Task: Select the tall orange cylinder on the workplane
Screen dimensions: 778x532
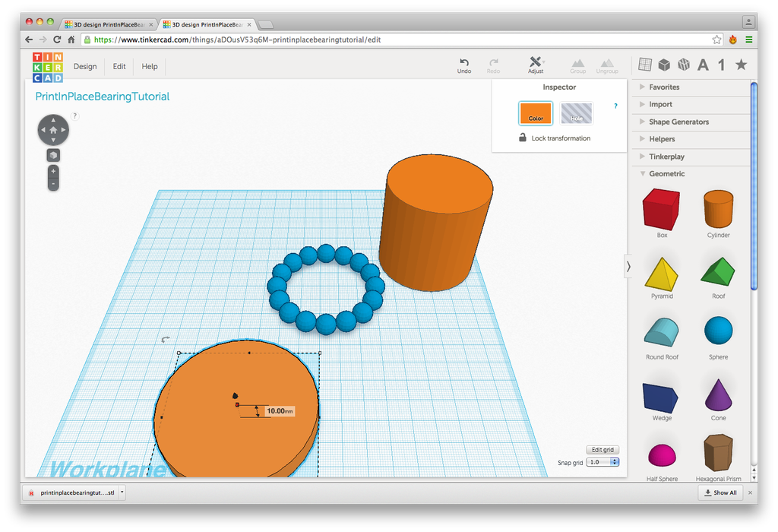Action: pos(435,223)
